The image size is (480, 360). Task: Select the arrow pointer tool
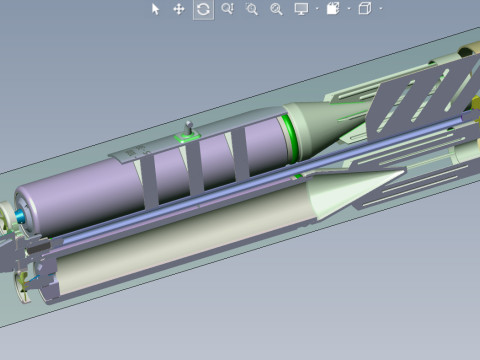[155, 9]
